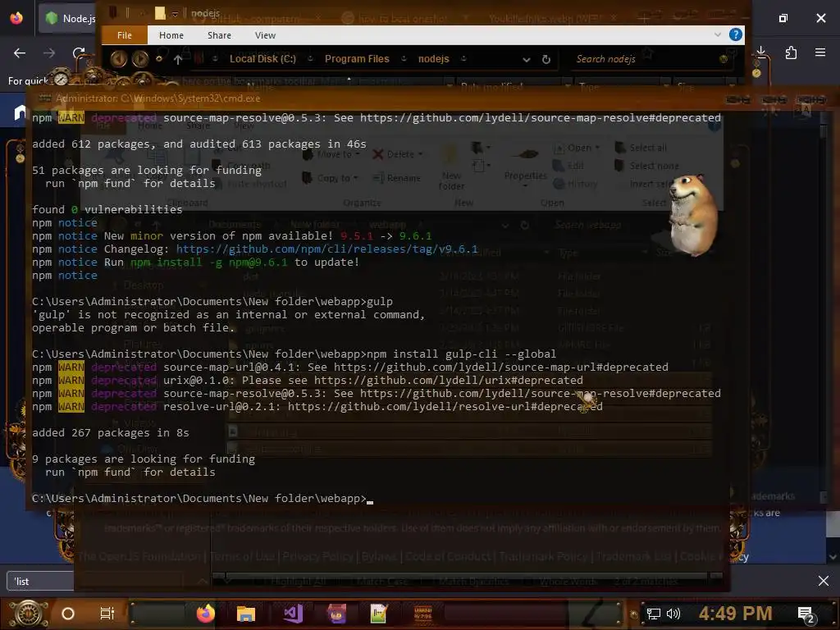Refresh the nodejs Explorer folder
The height and width of the screenshot is (630, 840).
[x=546, y=59]
